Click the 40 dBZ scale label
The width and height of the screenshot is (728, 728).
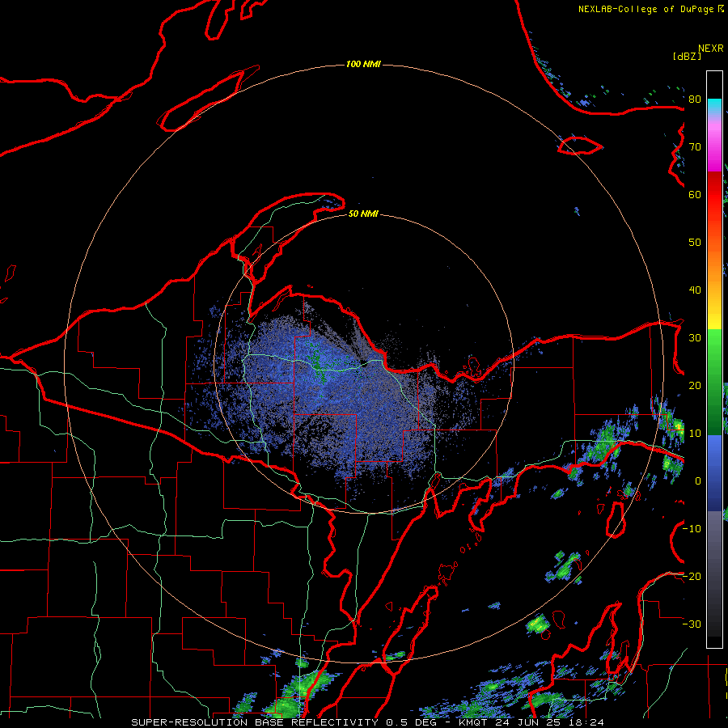(x=695, y=290)
